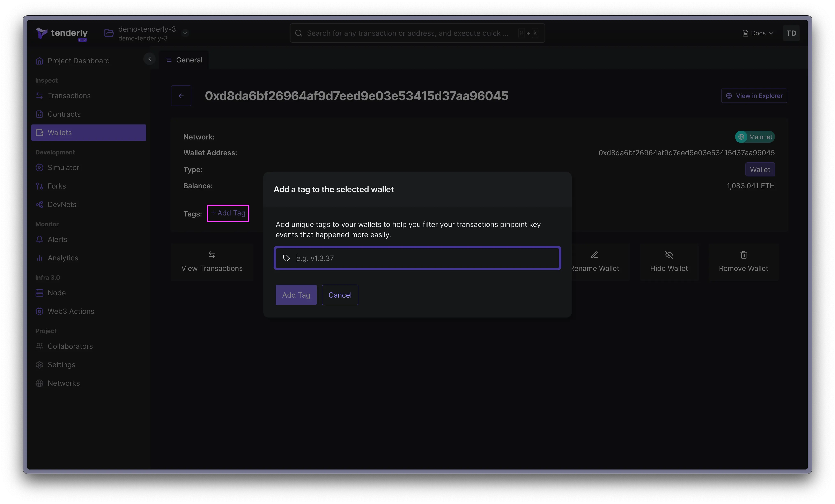The image size is (835, 504).
Task: Confirm with the Add Tag button in the dialog
Action: 296,295
